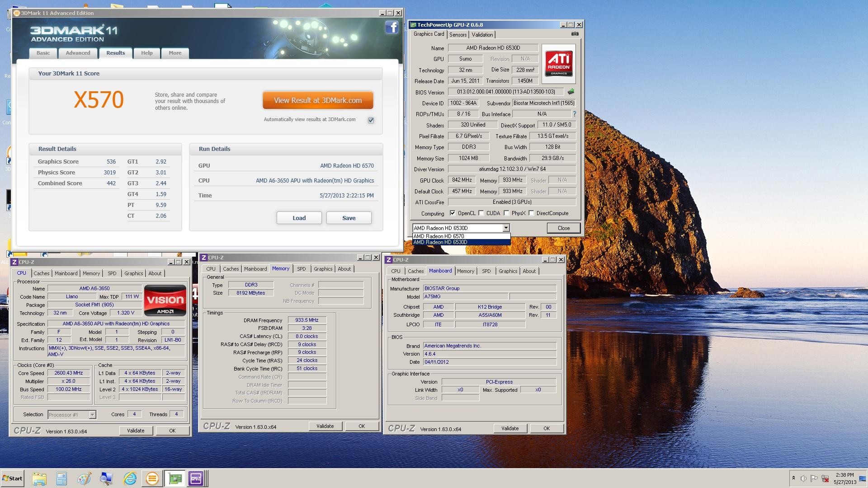Screen dimensions: 868x488
Task: Click Validate in CPU-Z Mainboard window
Action: point(510,428)
